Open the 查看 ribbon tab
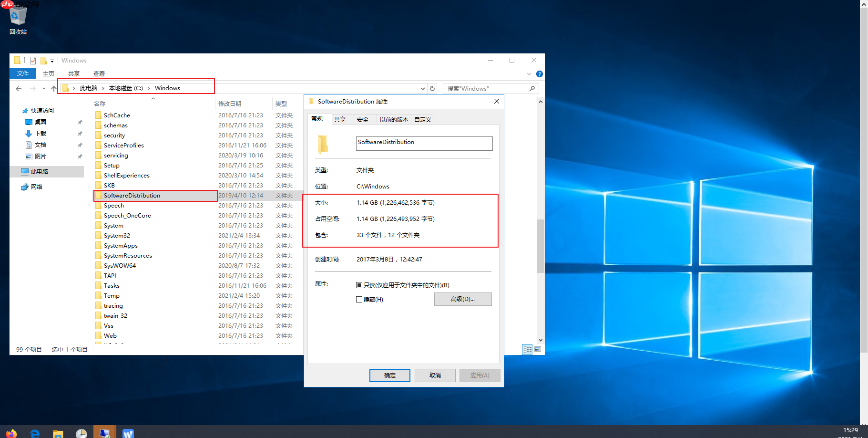Image resolution: width=868 pixels, height=438 pixels. click(99, 73)
